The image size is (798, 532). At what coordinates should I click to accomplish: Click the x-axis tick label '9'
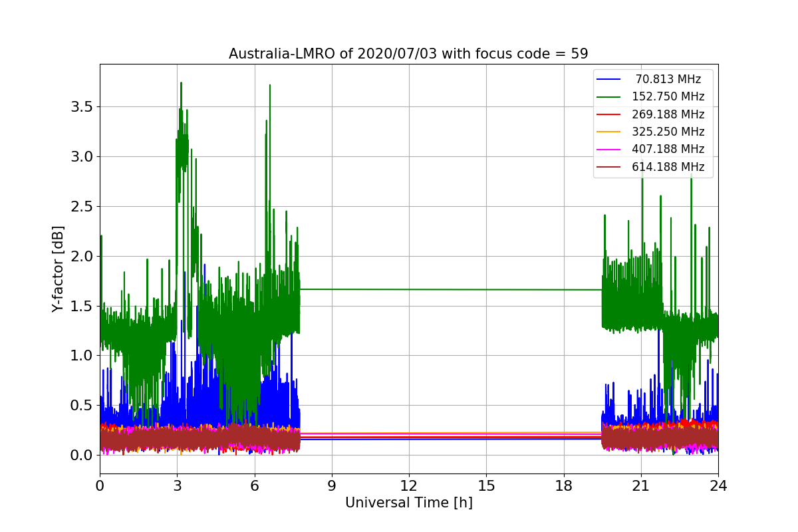tap(332, 485)
